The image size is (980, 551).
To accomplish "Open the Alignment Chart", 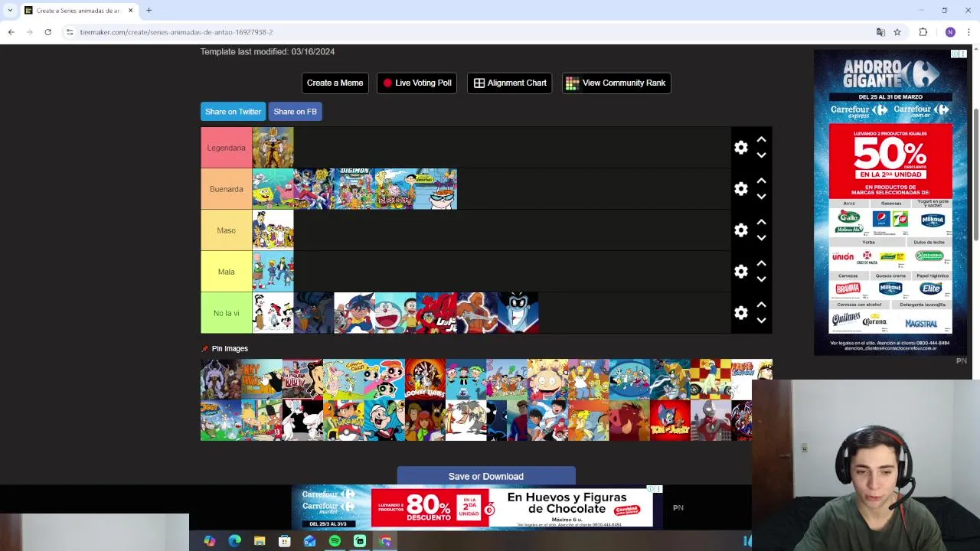I will [510, 83].
